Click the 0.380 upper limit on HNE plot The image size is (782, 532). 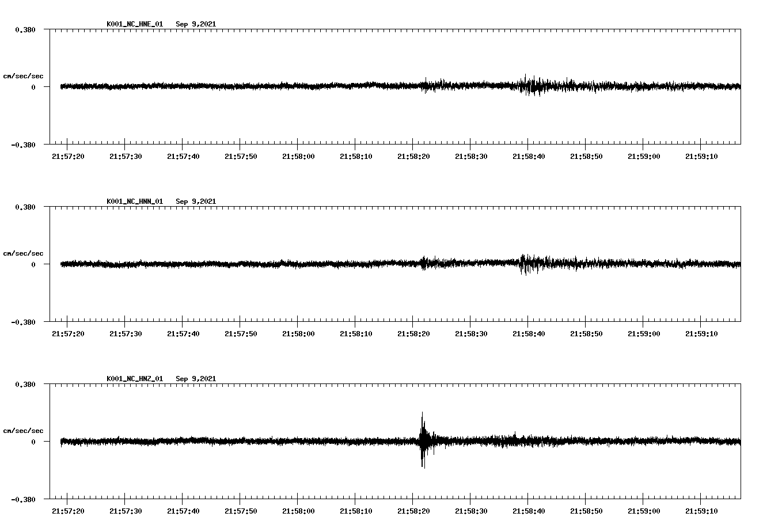(x=25, y=29)
